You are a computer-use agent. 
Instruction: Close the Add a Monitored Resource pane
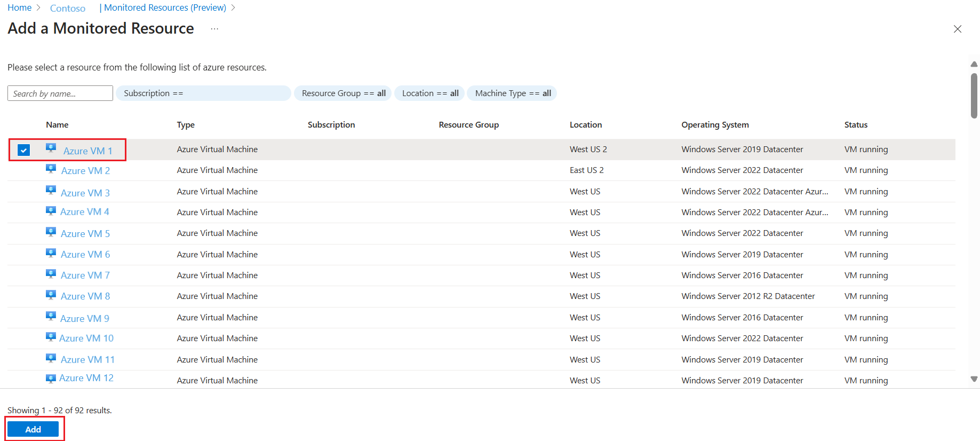click(x=958, y=29)
